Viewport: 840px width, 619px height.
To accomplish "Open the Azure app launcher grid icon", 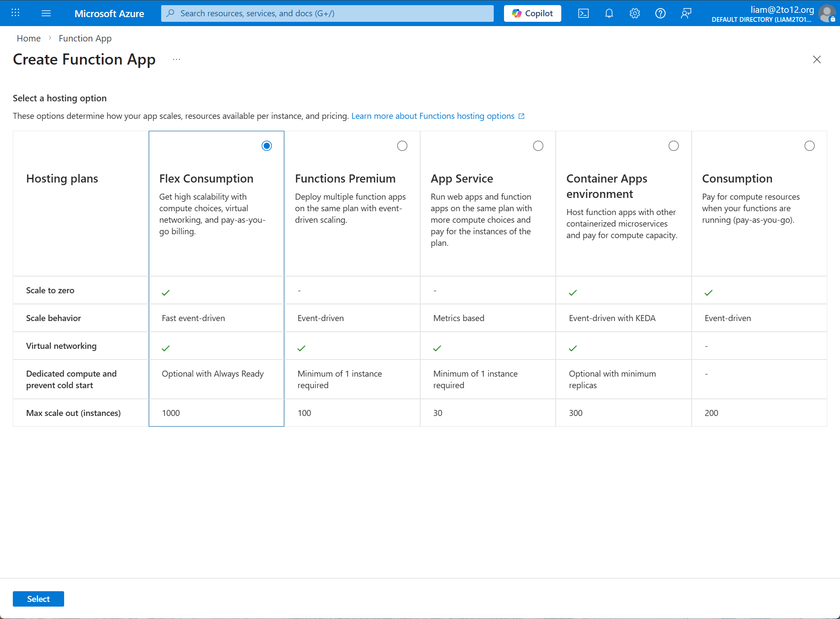I will point(15,13).
